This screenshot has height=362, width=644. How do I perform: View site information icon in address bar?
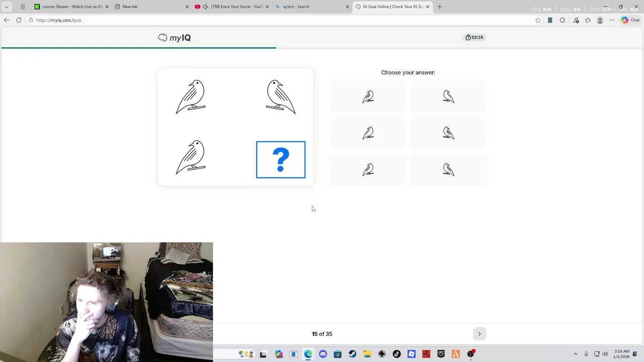(31, 20)
